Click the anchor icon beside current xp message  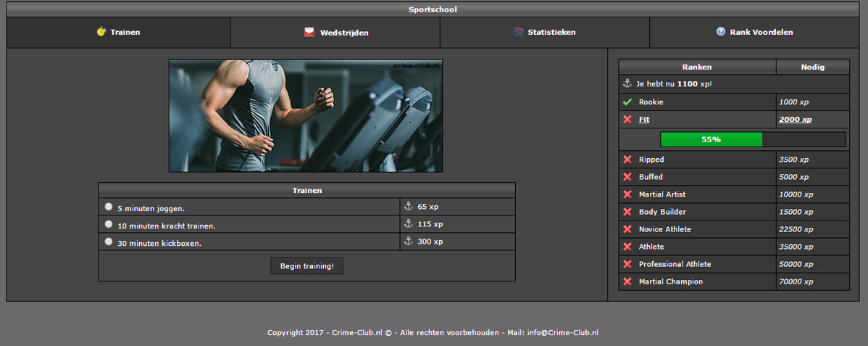point(627,84)
